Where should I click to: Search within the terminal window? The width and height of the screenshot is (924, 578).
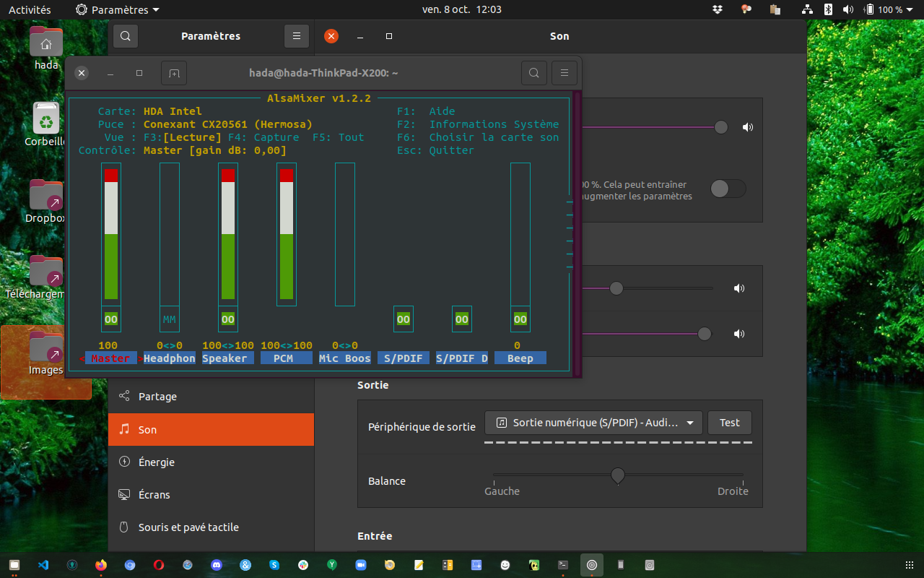coord(534,73)
